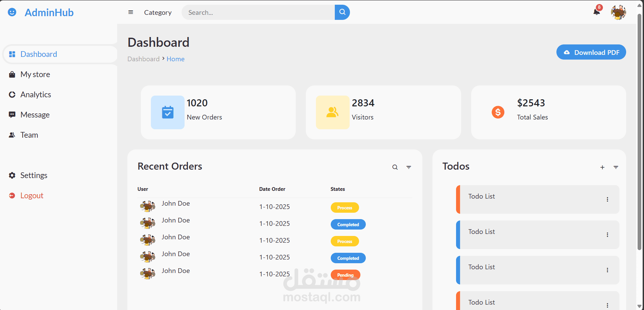The width and height of the screenshot is (644, 310).
Task: Click John Doe avatar in last order row
Action: click(148, 273)
